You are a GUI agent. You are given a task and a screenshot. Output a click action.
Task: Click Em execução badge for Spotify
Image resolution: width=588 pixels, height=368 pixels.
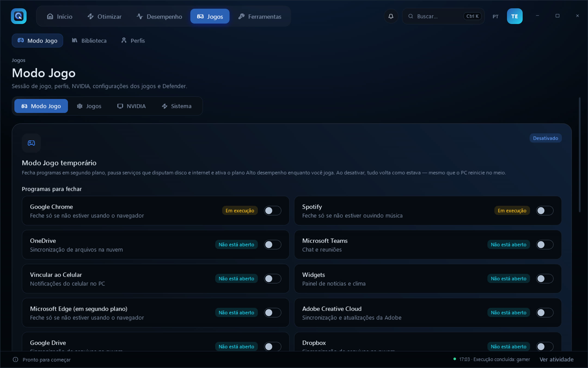pos(512,210)
